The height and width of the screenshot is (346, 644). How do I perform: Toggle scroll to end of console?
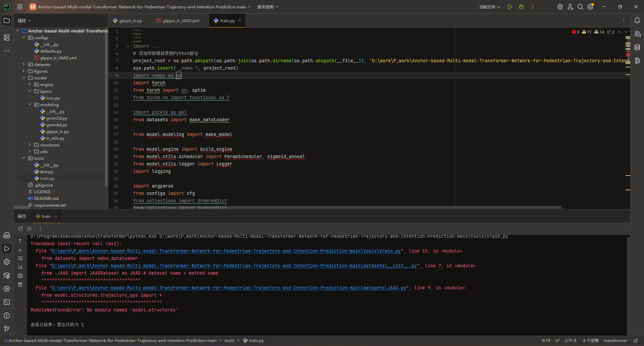pyautogui.click(x=20, y=267)
